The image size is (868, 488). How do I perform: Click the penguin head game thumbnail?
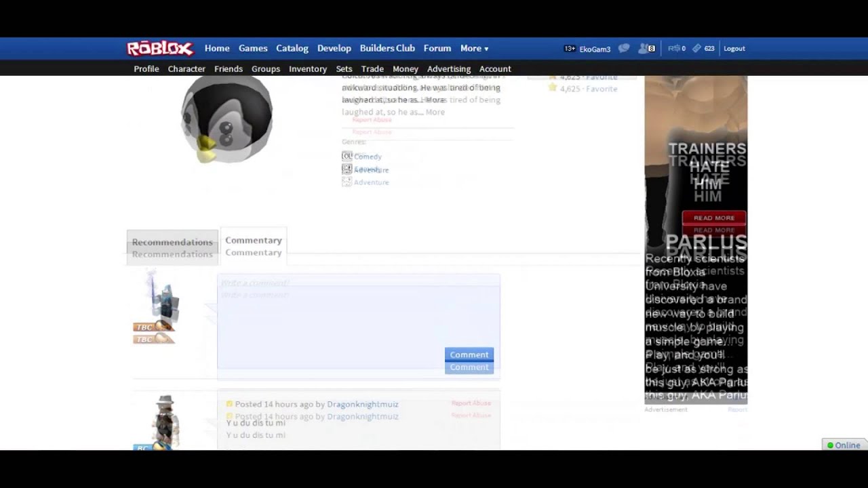click(x=226, y=119)
